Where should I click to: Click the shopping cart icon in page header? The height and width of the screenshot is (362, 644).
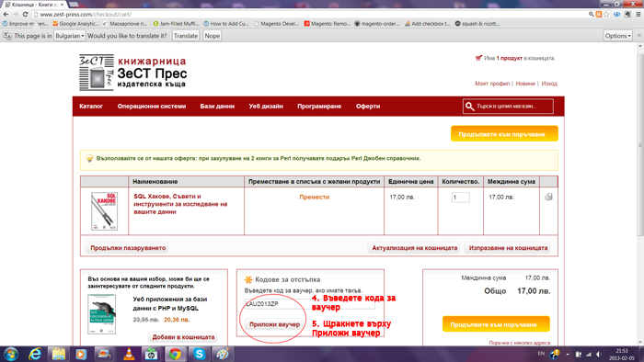[x=478, y=58]
